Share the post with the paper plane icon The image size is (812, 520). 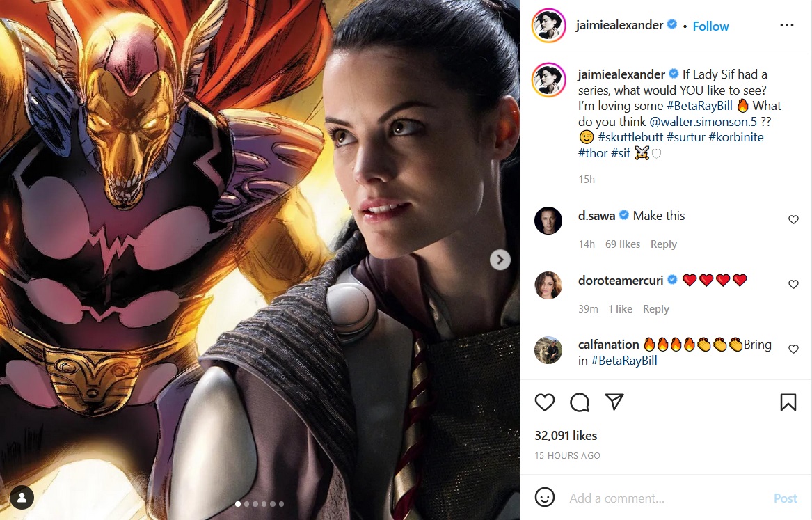[614, 402]
